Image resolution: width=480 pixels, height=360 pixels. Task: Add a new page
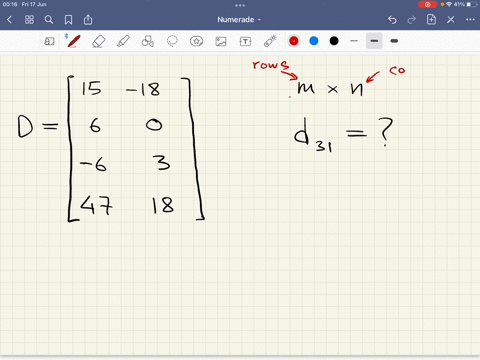point(431,20)
